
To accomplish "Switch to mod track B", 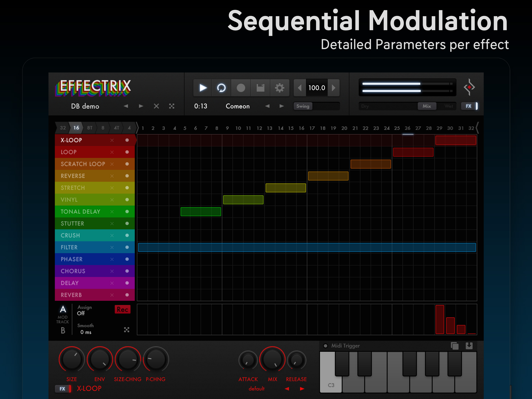I will pyautogui.click(x=63, y=330).
